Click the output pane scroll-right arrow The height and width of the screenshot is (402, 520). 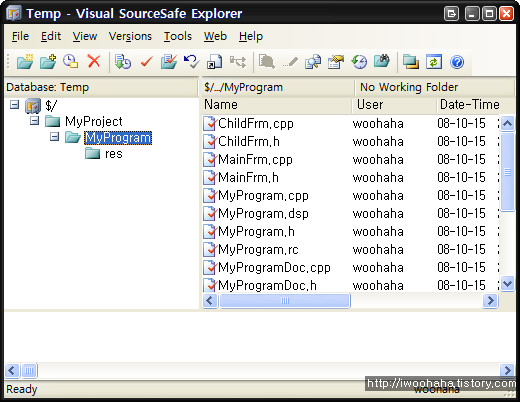click(507, 370)
